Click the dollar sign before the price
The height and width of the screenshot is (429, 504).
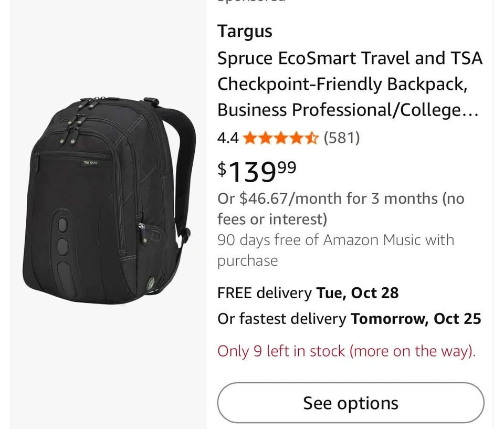click(223, 169)
